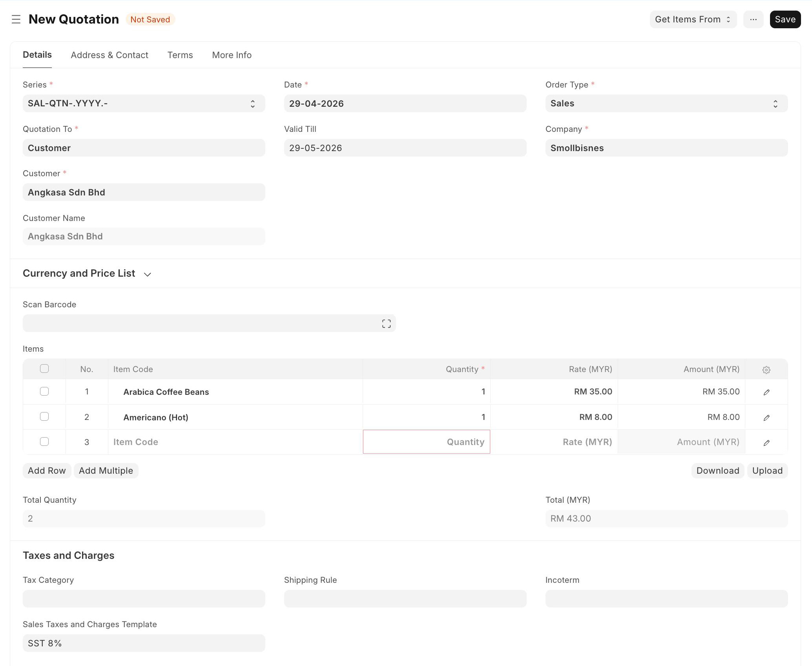Open the three-dots more options menu
The width and height of the screenshot is (812, 666).
tap(753, 19)
